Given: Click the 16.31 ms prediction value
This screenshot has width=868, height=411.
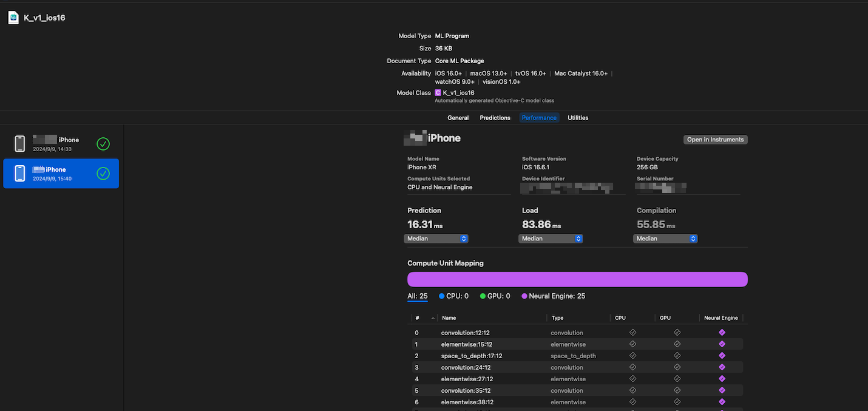Looking at the screenshot, I should pyautogui.click(x=425, y=225).
